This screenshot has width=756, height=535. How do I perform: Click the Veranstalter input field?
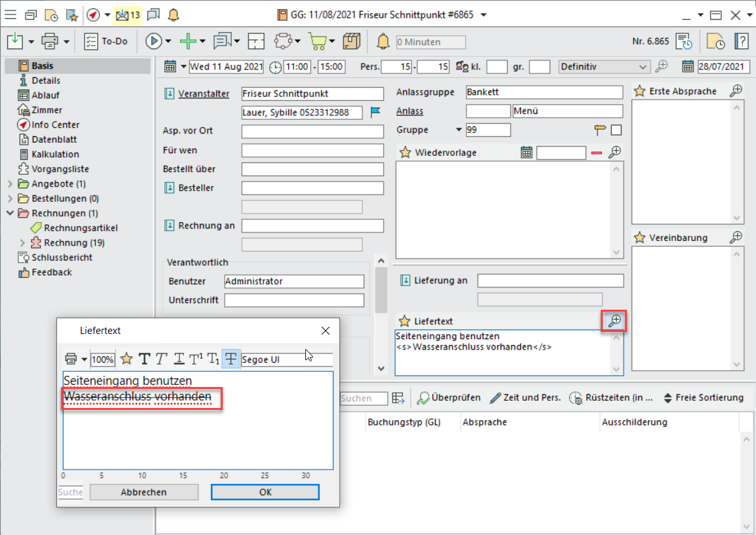pos(312,94)
